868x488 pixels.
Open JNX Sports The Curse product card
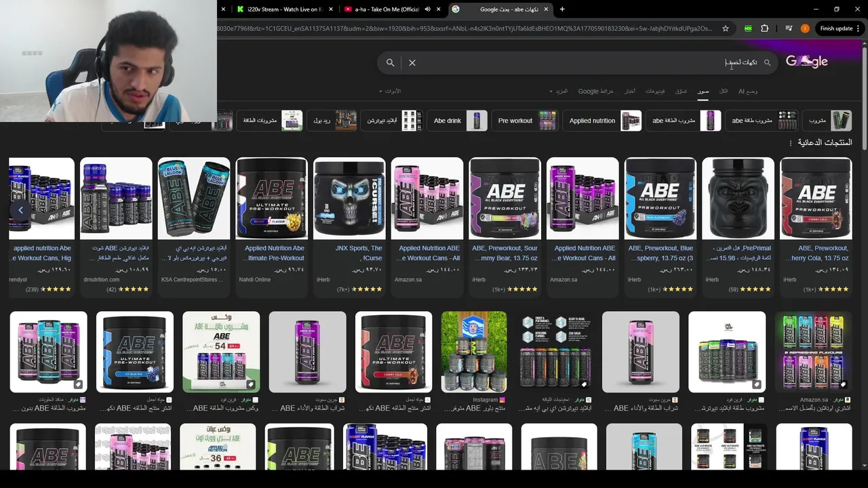pyautogui.click(x=349, y=227)
